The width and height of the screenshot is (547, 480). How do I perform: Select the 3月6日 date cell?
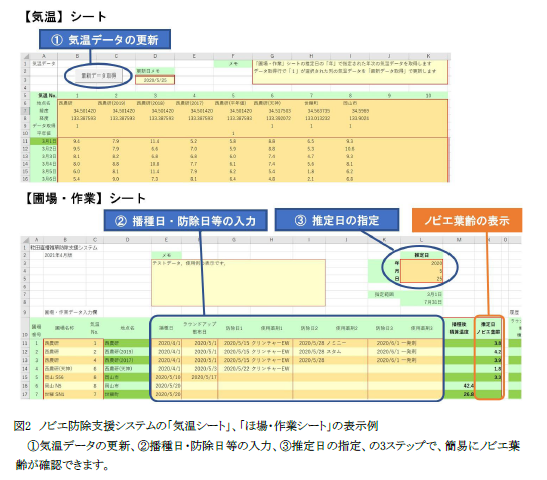pos(44,179)
